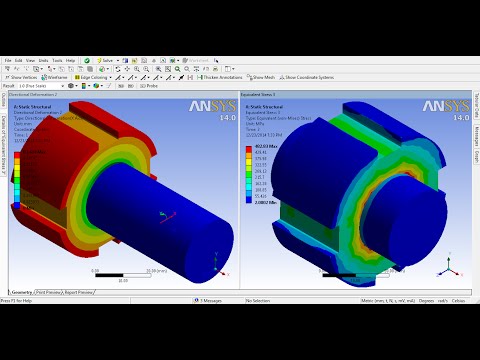Viewport: 480px width, 360px height.
Task: Toggle Show Mesh option
Action: [261, 77]
